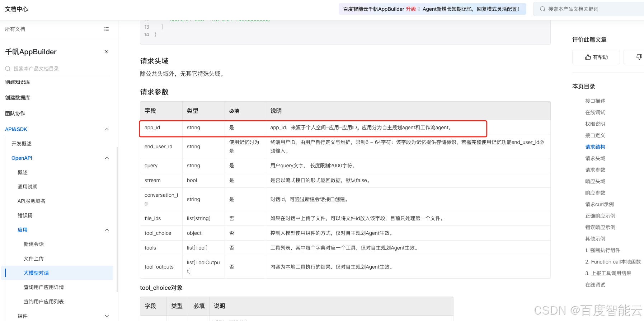Click the query field cell
This screenshot has height=321, width=644.
coord(161,166)
